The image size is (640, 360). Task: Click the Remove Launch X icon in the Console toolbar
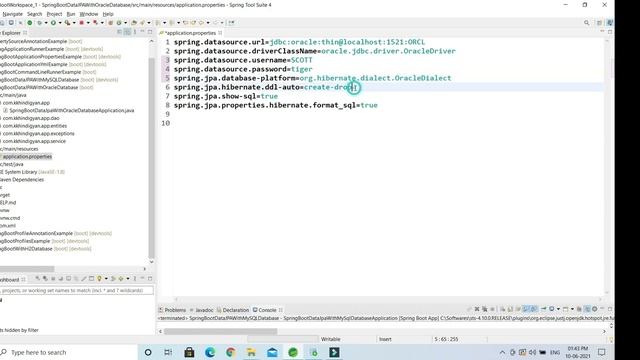coord(477,309)
